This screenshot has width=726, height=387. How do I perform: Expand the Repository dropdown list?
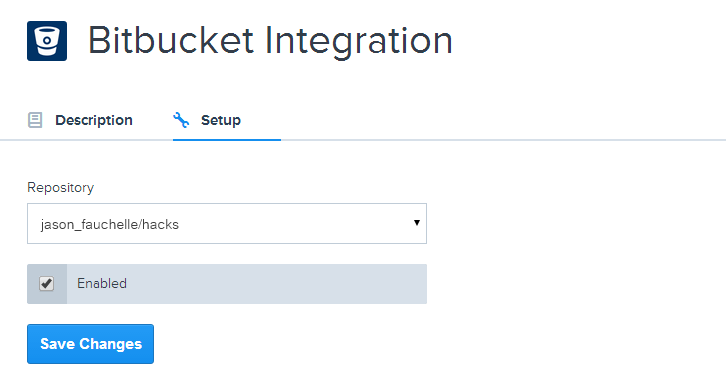tap(227, 224)
